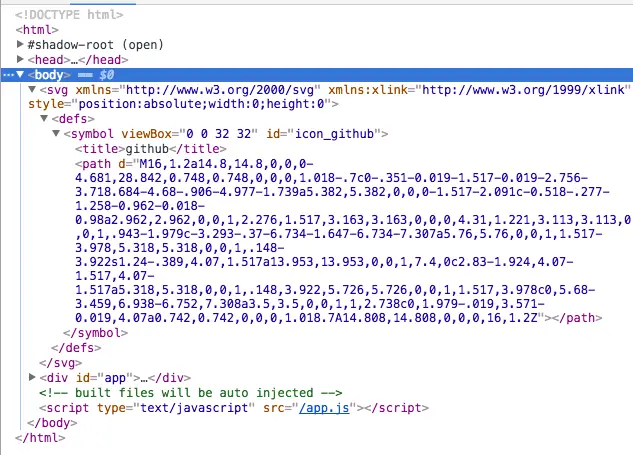Select the closing </script> tag
Image resolution: width=633 pixels, height=455 pixels.
pos(396,408)
